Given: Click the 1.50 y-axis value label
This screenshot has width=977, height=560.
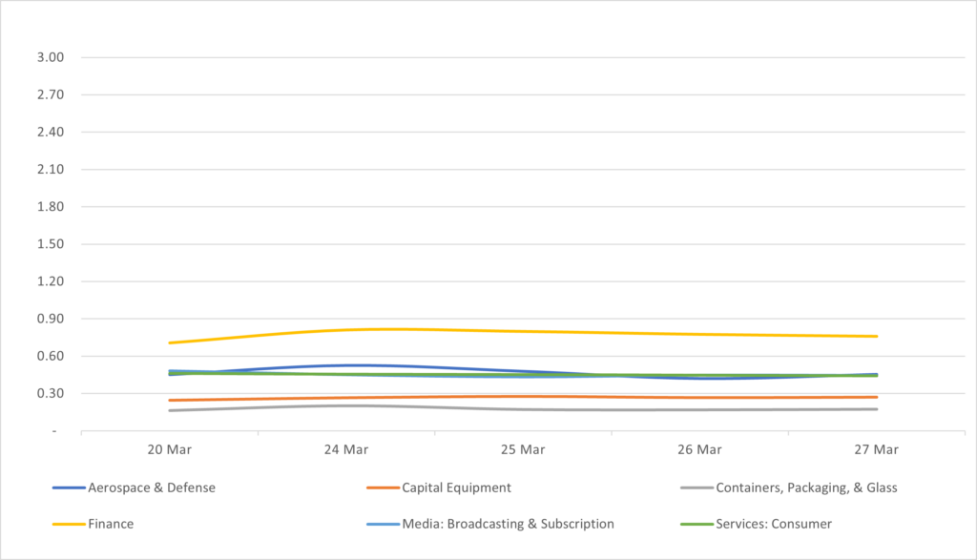Looking at the screenshot, I should point(51,244).
